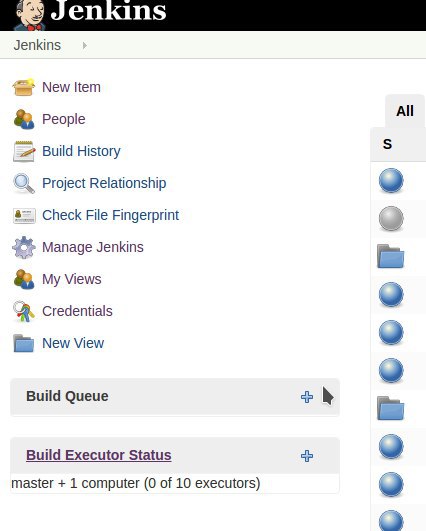Open the Build Executor Status link
The width and height of the screenshot is (426, 531).
[99, 455]
